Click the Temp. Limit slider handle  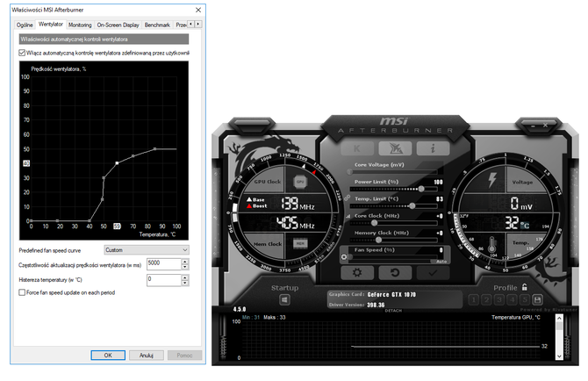tap(412, 205)
